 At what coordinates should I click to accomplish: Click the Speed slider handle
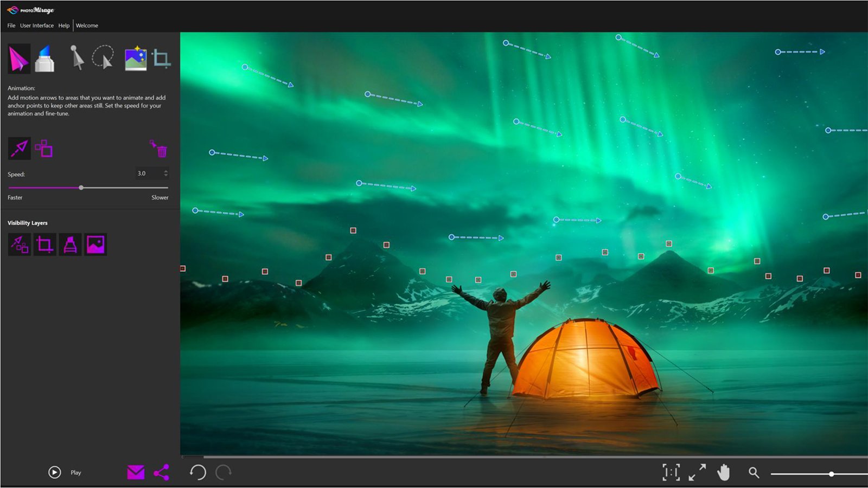click(81, 188)
